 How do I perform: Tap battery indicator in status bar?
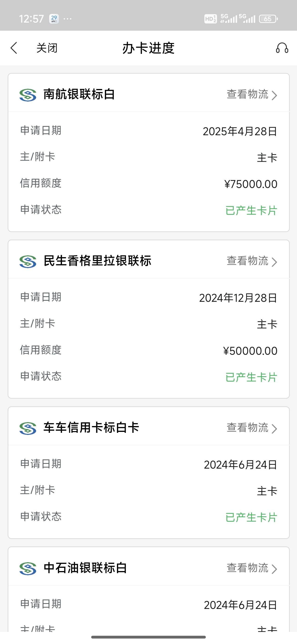click(268, 19)
